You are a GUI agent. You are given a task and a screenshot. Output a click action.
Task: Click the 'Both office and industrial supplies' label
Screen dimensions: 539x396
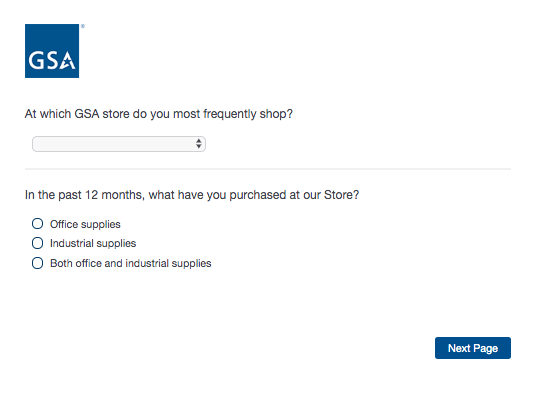131,264
